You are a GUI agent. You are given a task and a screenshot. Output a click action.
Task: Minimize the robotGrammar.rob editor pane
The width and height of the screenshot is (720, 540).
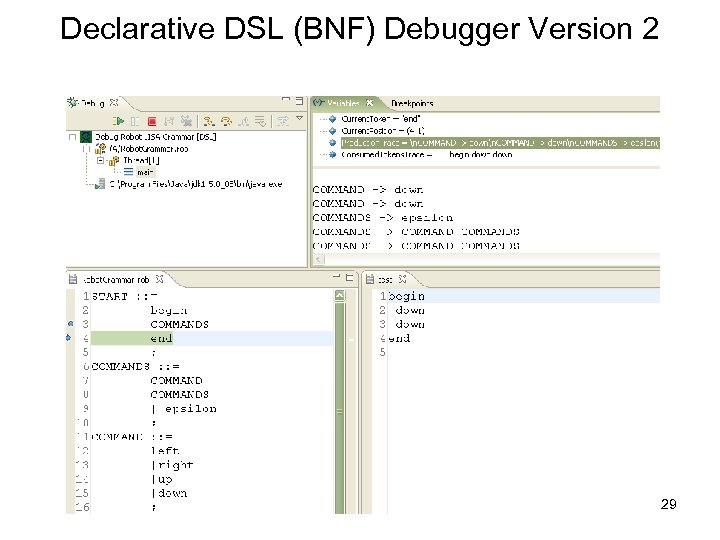click(x=337, y=276)
